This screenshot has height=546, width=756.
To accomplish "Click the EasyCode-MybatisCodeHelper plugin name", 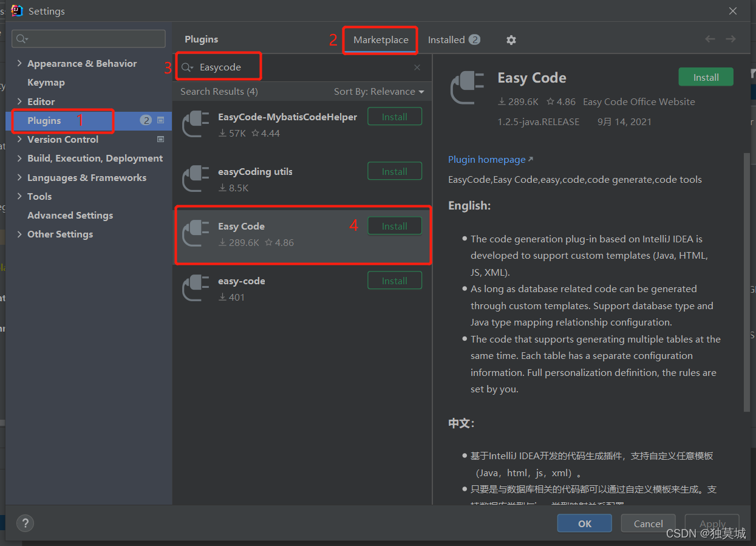I will click(287, 117).
